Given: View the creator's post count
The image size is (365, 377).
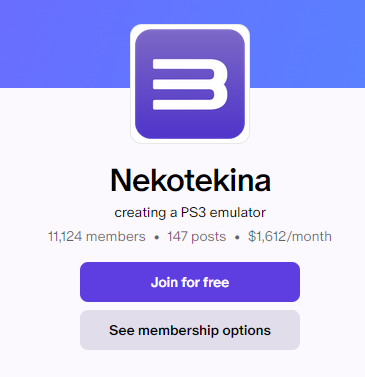Looking at the screenshot, I should click(x=197, y=237).
